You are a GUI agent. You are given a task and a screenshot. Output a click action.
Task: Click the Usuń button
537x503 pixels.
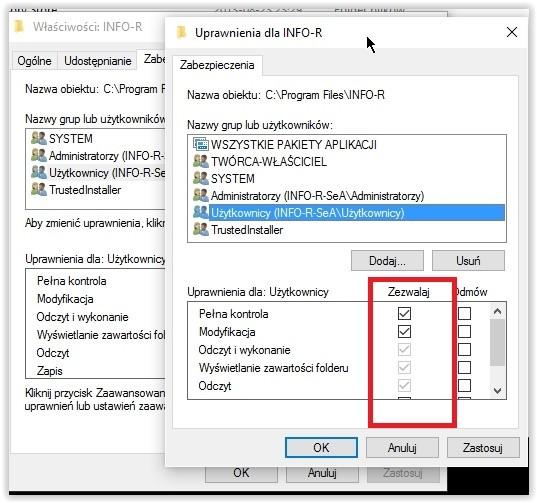point(468,261)
